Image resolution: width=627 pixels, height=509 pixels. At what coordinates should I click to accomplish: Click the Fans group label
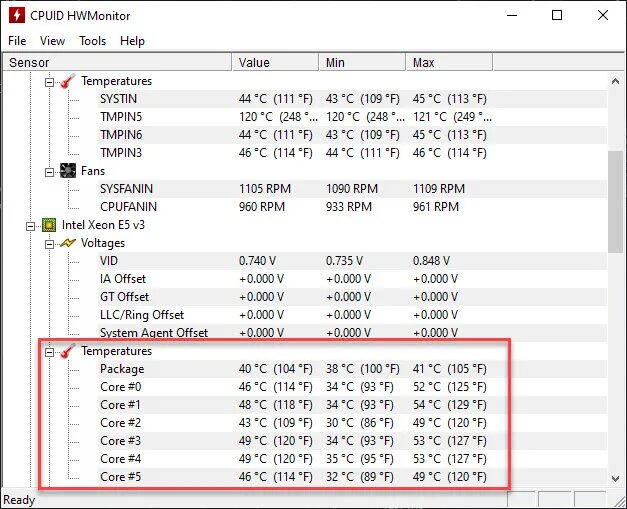click(x=93, y=171)
